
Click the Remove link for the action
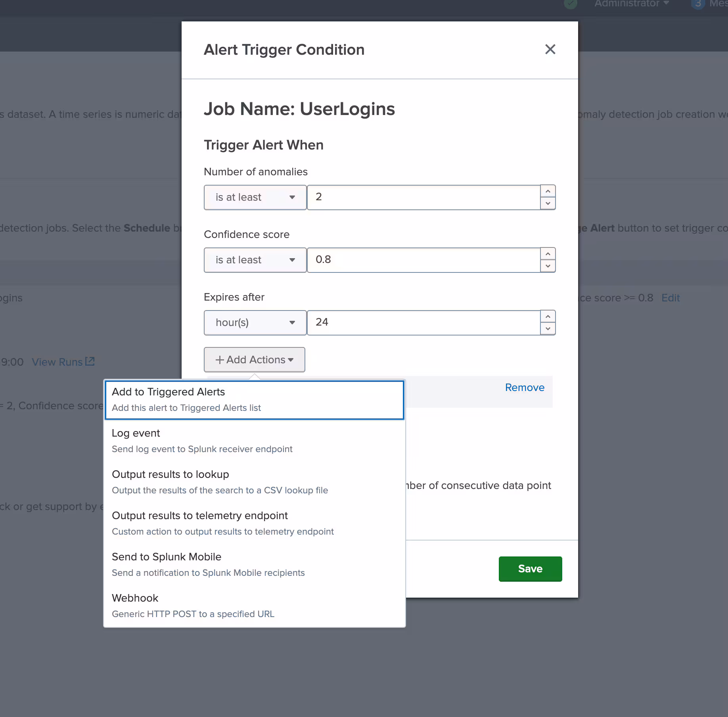click(x=525, y=387)
